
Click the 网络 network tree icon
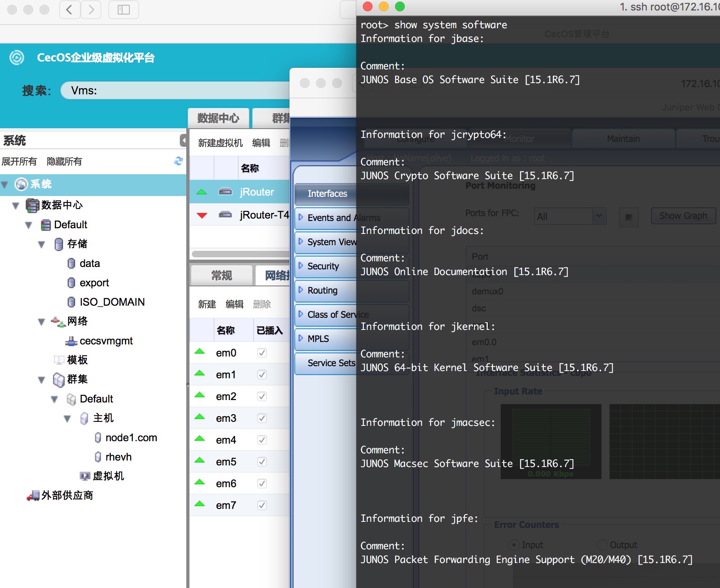point(58,321)
